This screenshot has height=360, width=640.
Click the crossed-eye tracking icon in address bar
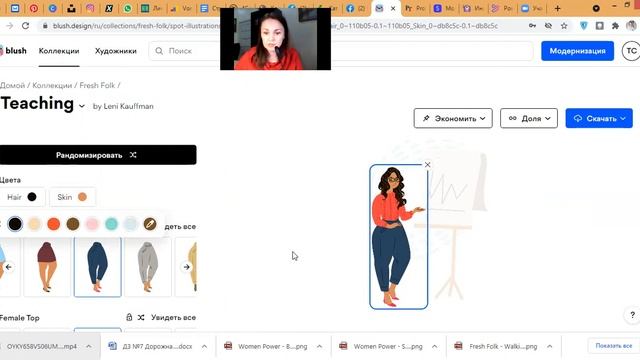[548, 26]
